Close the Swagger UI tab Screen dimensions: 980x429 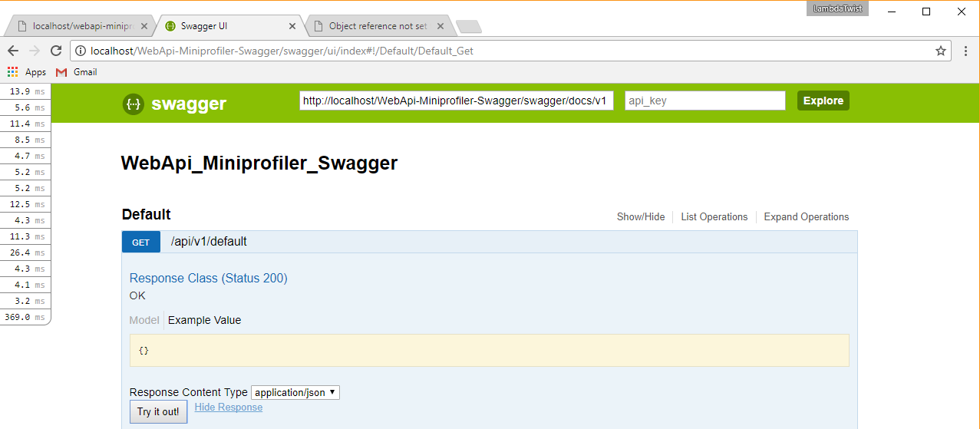click(x=292, y=26)
